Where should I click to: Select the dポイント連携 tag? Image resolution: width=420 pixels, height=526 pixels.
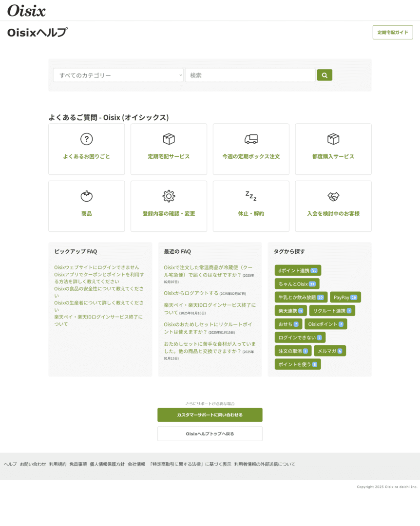(298, 270)
